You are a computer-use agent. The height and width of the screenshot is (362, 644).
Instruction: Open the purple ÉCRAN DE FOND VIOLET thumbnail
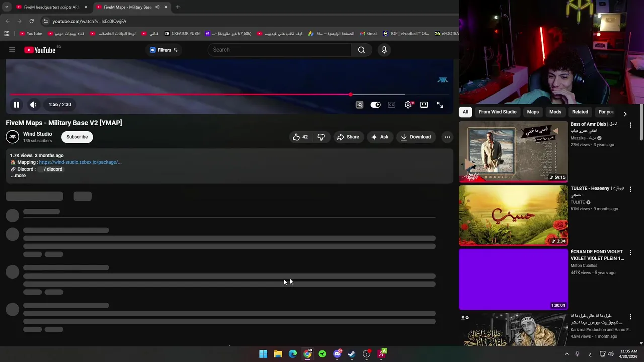[513, 279]
